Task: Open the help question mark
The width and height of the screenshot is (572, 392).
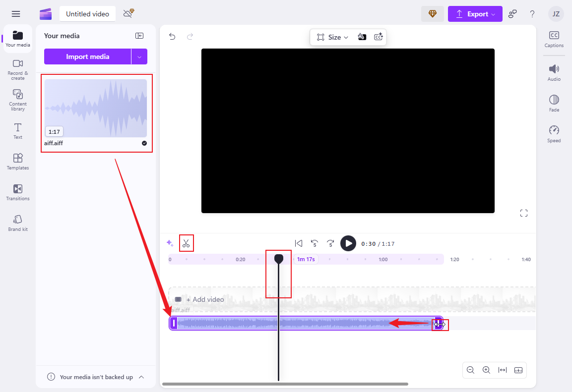Action: [x=532, y=14]
